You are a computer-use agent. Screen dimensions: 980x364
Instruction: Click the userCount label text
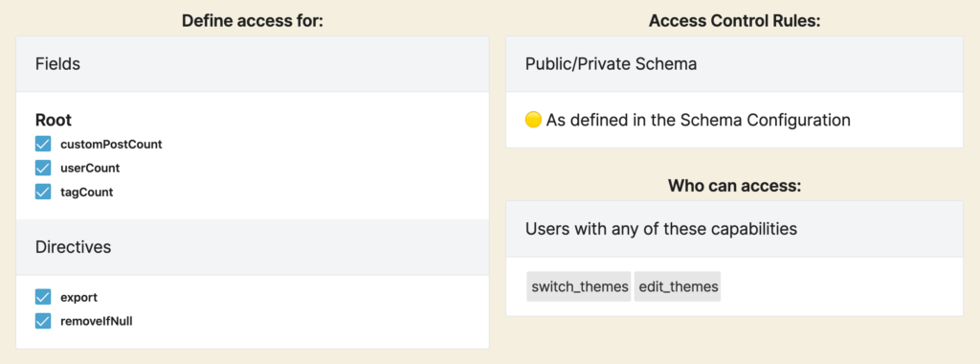90,168
